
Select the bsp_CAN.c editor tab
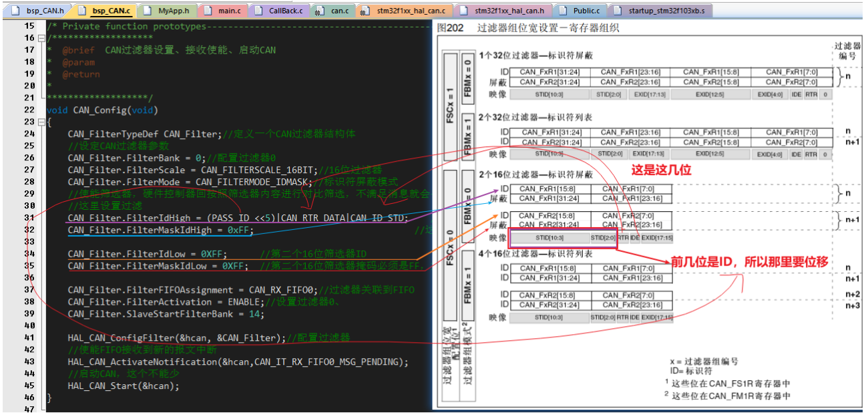pyautogui.click(x=104, y=11)
